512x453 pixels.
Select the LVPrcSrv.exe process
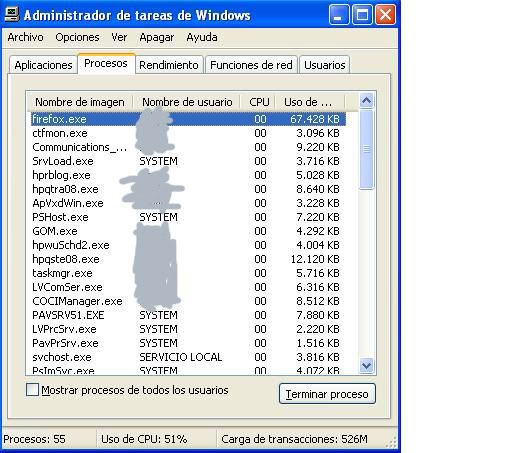coord(188,329)
